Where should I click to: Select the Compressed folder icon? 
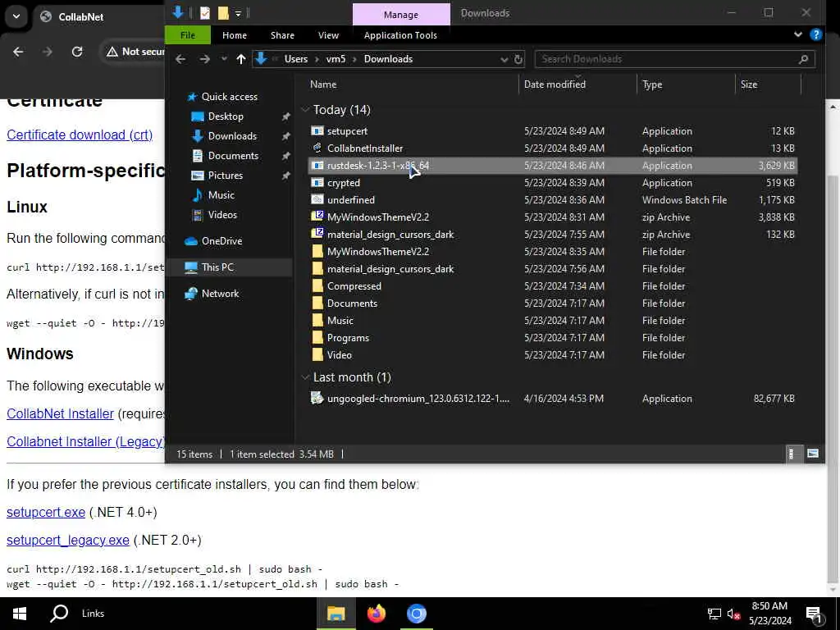pos(317,285)
